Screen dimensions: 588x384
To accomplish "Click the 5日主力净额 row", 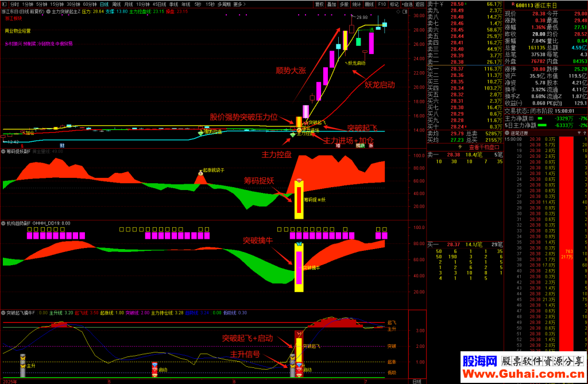I will coord(546,125).
